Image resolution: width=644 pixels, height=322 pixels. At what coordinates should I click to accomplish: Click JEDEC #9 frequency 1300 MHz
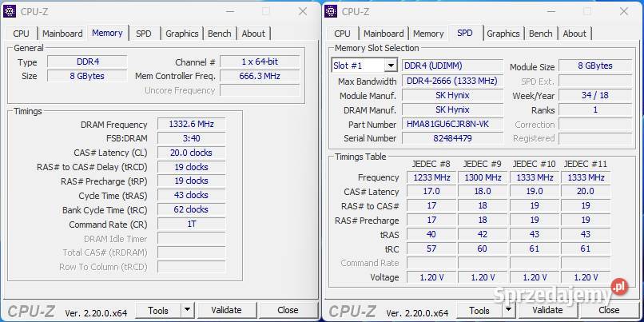483,177
